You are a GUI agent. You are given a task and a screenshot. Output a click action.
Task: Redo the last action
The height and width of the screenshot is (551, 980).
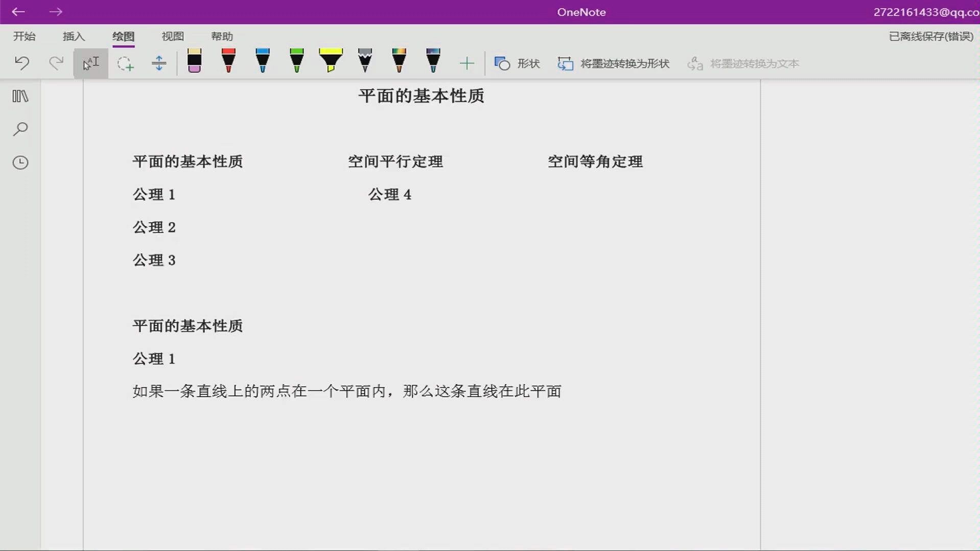pyautogui.click(x=56, y=63)
